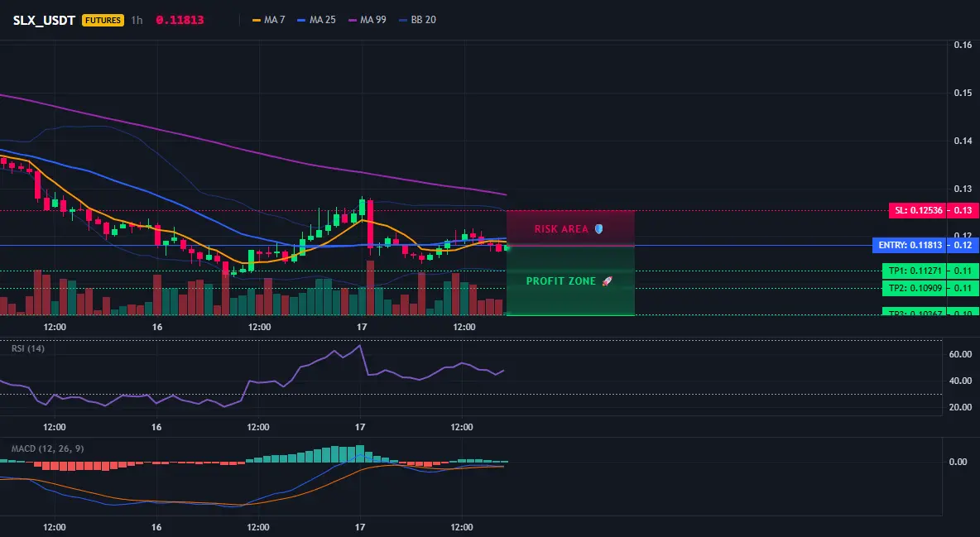980x537 pixels.
Task: Click the red 0.11813 price in header
Action: click(180, 20)
